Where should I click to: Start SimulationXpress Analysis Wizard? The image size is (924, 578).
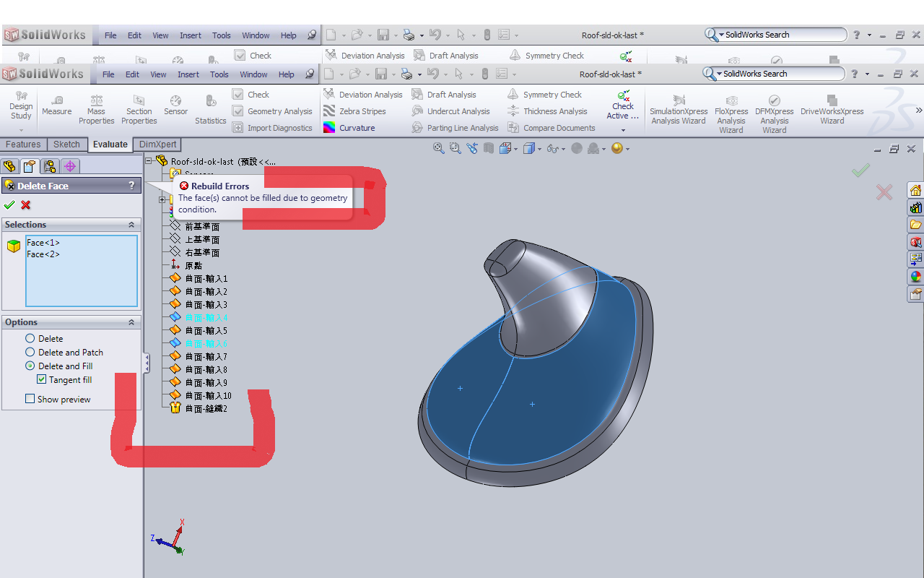(x=678, y=110)
